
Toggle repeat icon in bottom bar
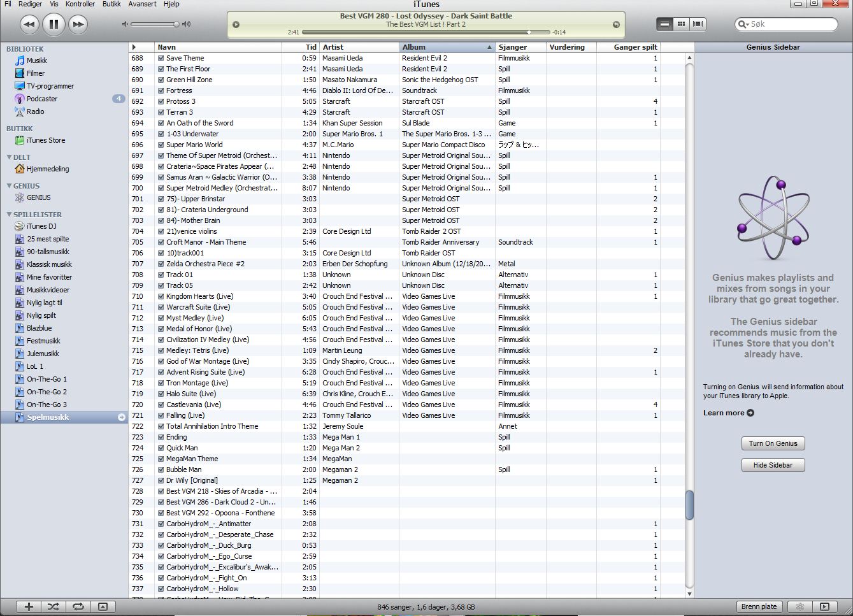tap(78, 606)
